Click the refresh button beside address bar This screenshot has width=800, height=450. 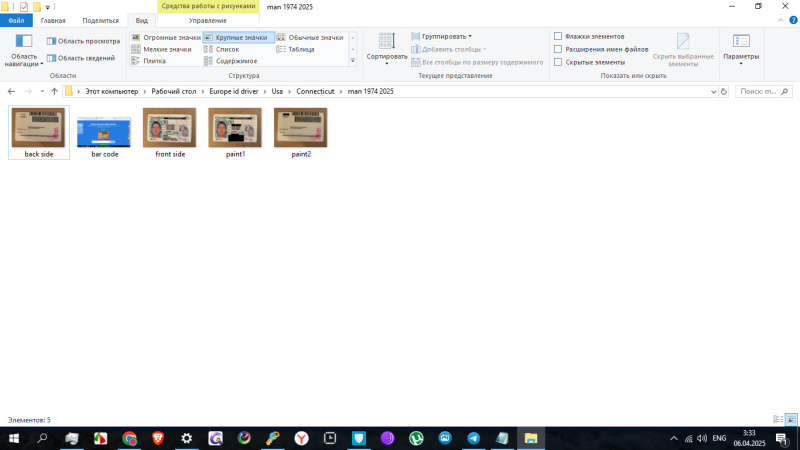tap(724, 91)
